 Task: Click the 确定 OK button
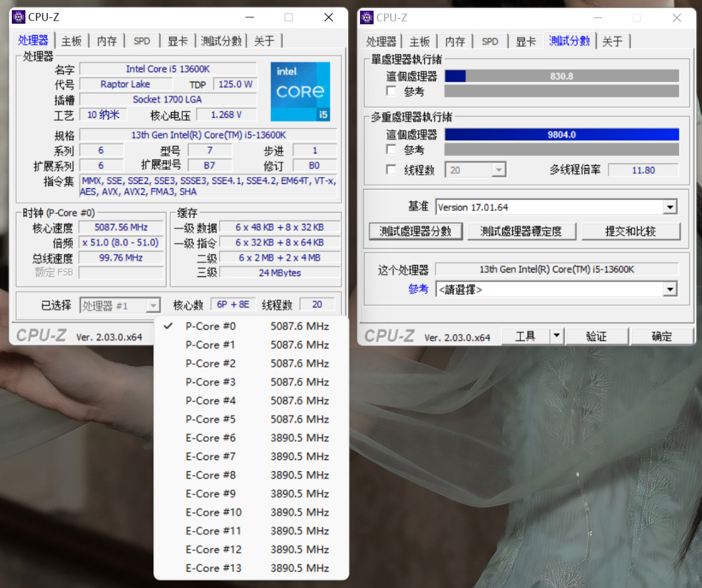[x=661, y=335]
